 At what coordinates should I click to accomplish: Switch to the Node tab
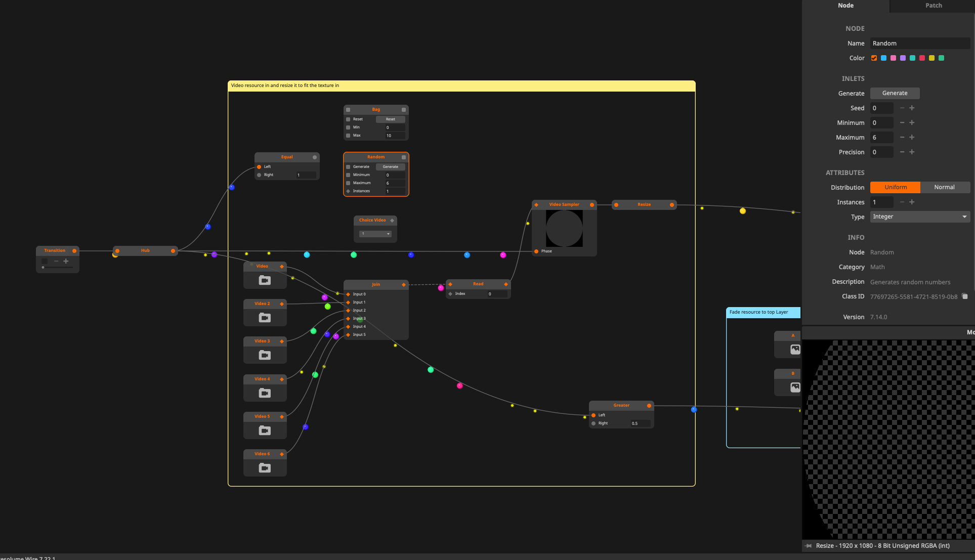click(x=845, y=6)
